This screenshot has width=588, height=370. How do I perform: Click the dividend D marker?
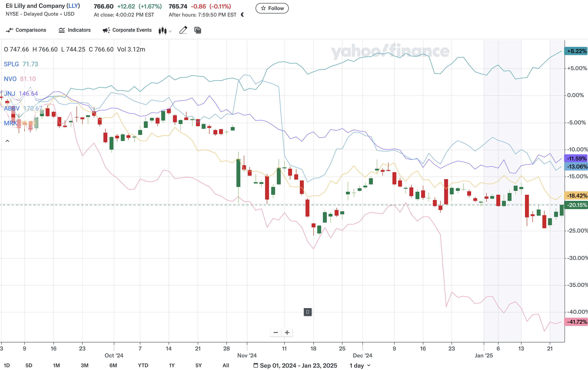coord(307,312)
